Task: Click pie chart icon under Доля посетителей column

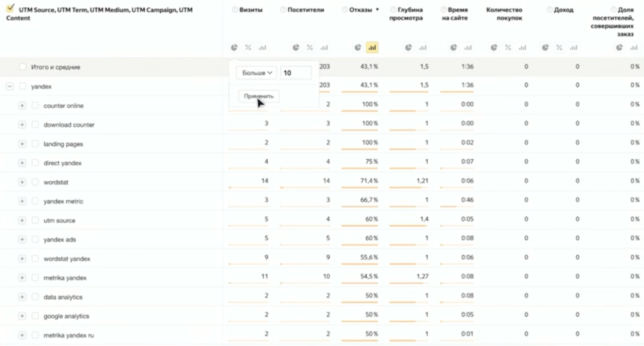Action: coord(619,48)
